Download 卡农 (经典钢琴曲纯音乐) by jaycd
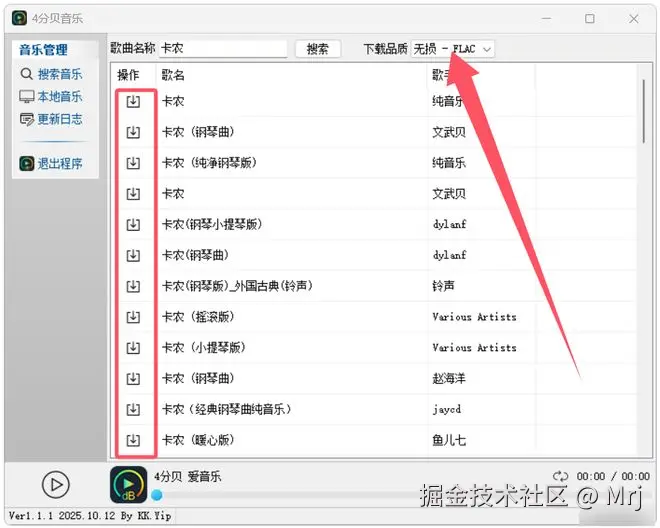Screen dimensions: 660x528 [133, 409]
